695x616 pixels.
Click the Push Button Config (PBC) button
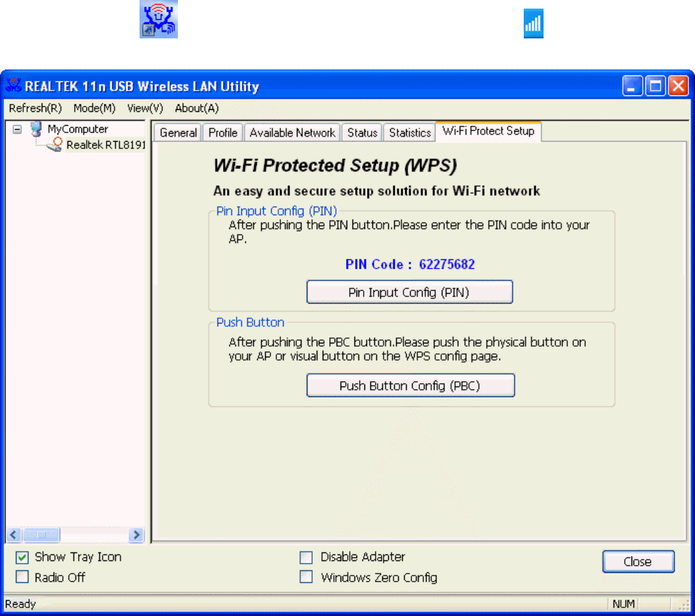[411, 385]
